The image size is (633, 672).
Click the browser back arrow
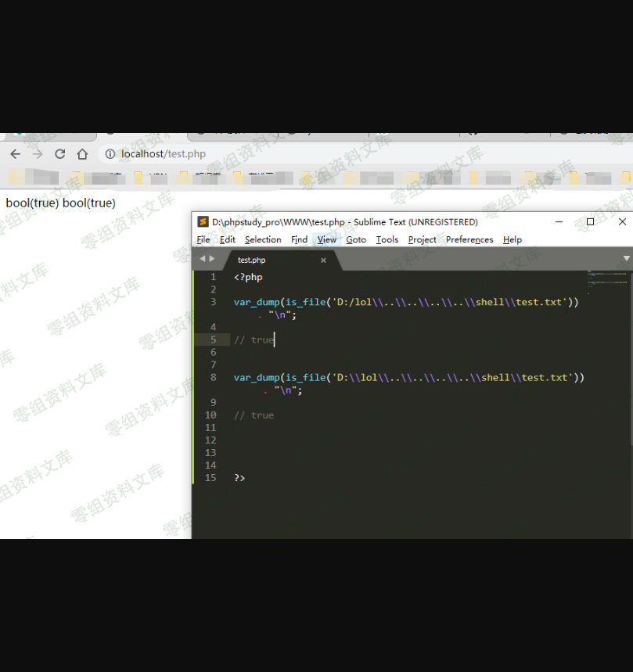click(x=15, y=154)
